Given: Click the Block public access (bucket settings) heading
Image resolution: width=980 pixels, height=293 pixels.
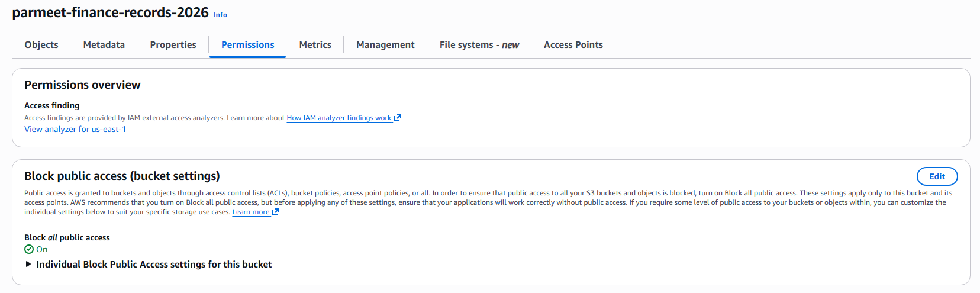Looking at the screenshot, I should click(122, 176).
